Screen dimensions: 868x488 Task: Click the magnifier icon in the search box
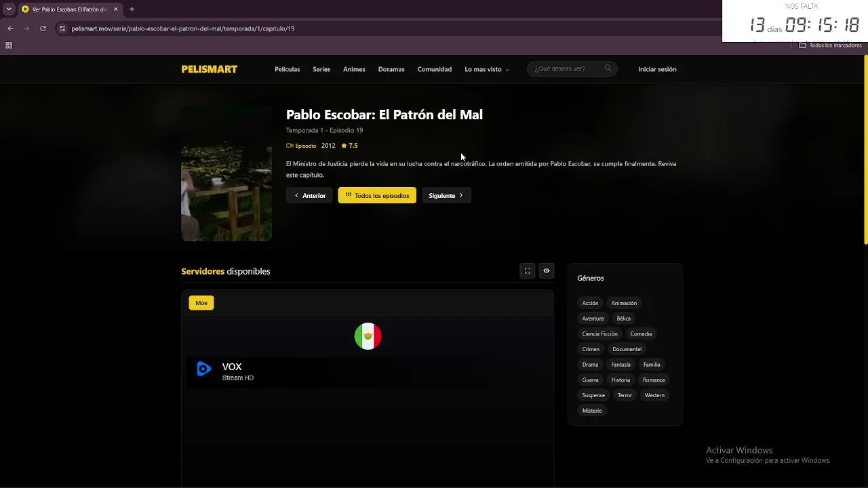pos(608,68)
